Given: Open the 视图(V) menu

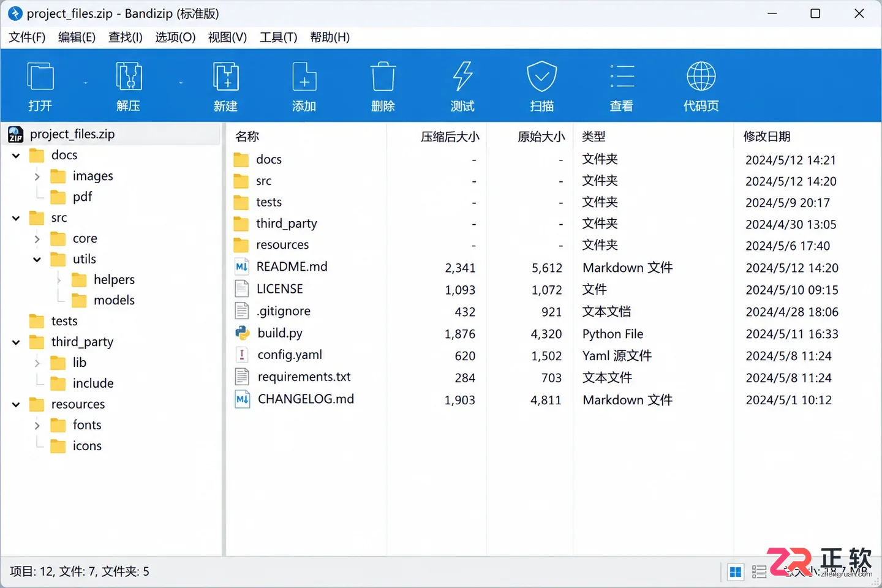Looking at the screenshot, I should 227,37.
